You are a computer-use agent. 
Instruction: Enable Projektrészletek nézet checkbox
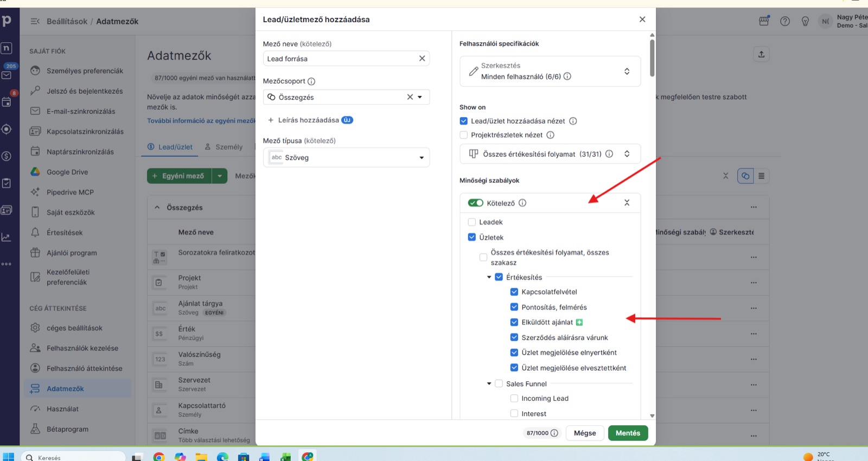tap(464, 135)
